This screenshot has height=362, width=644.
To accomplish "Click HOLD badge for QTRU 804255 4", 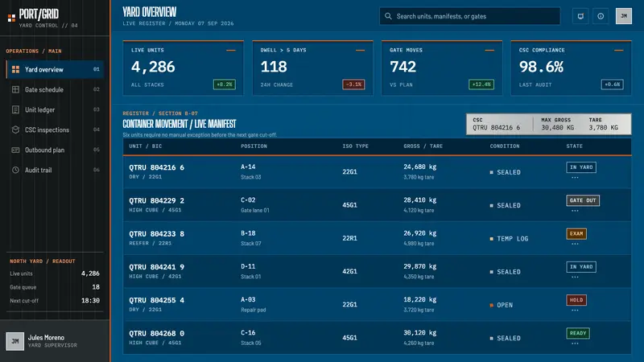I will pyautogui.click(x=576, y=300).
